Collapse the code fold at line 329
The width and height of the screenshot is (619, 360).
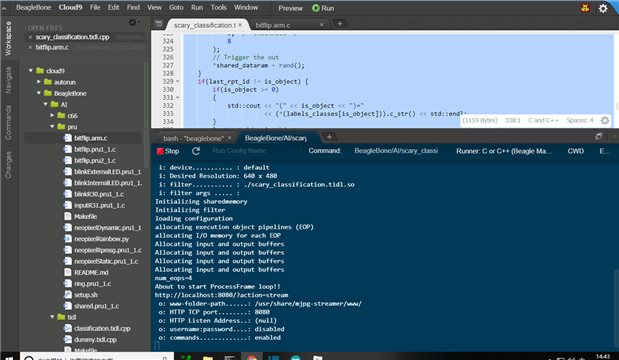pos(177,82)
